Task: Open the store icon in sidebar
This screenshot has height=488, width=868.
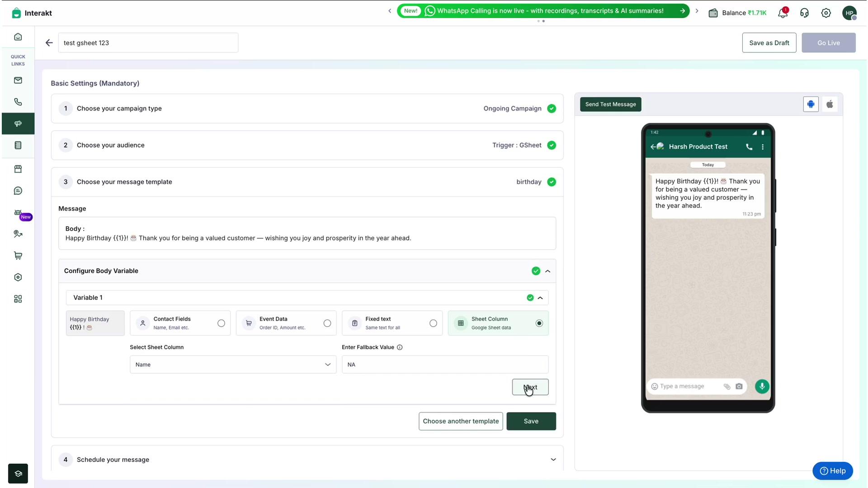Action: pyautogui.click(x=18, y=169)
